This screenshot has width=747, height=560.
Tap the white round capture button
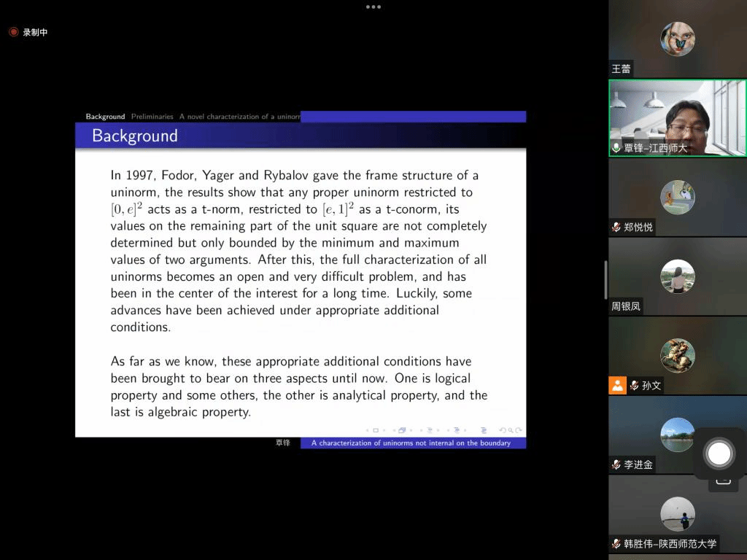(719, 454)
